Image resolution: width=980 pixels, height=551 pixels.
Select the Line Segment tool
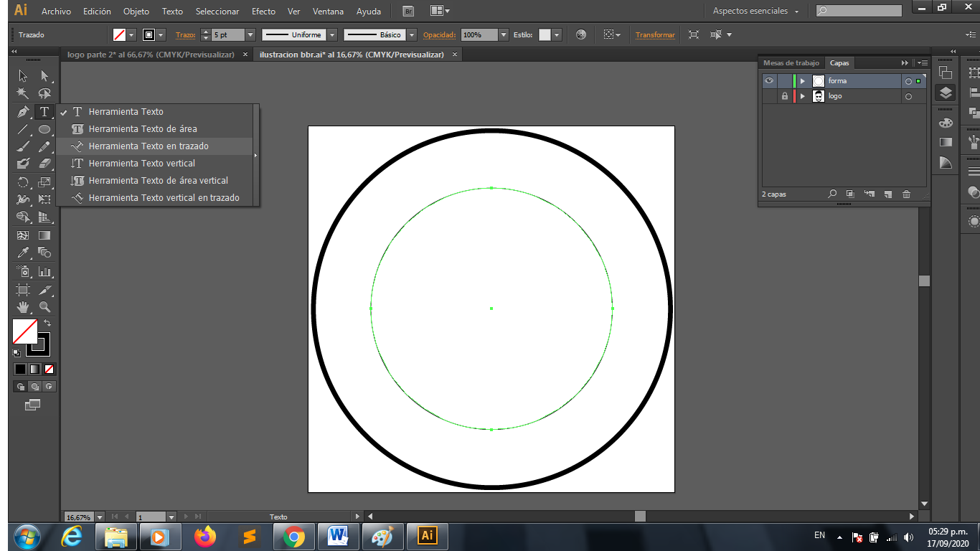23,129
